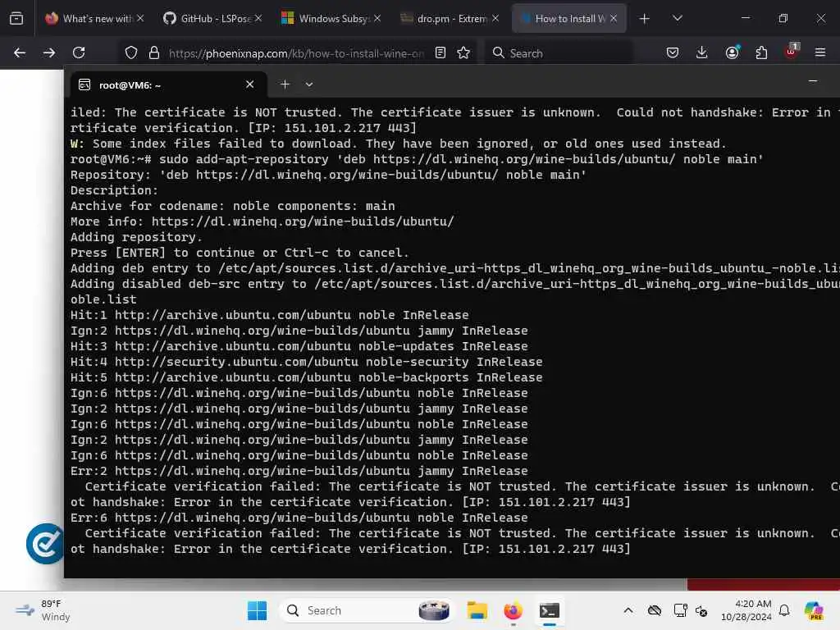
Task: Bookmark this page with star icon
Action: pos(463,52)
